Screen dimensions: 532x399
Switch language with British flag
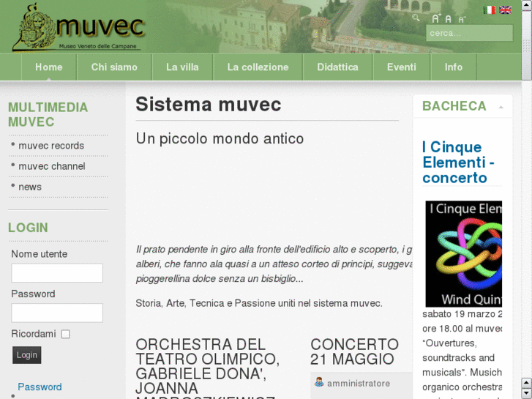(x=505, y=10)
